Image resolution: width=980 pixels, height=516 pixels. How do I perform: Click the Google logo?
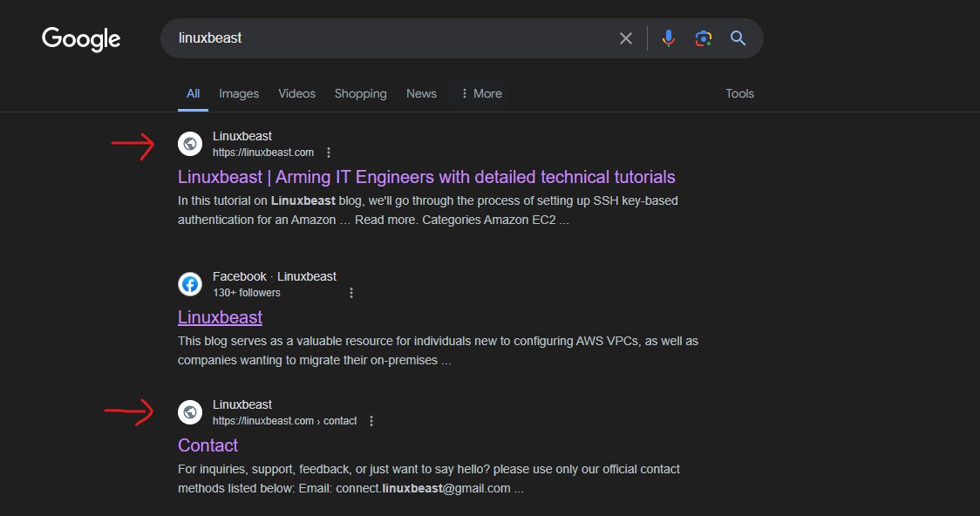click(x=81, y=39)
